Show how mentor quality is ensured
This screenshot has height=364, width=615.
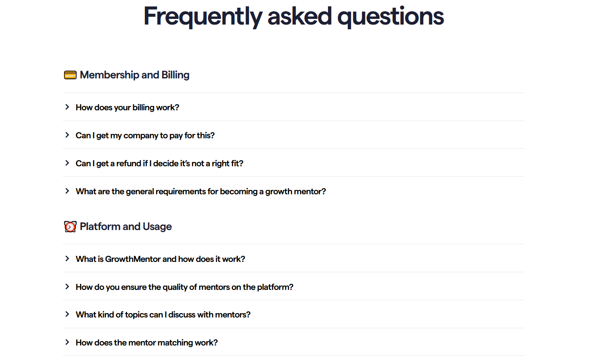coord(184,287)
